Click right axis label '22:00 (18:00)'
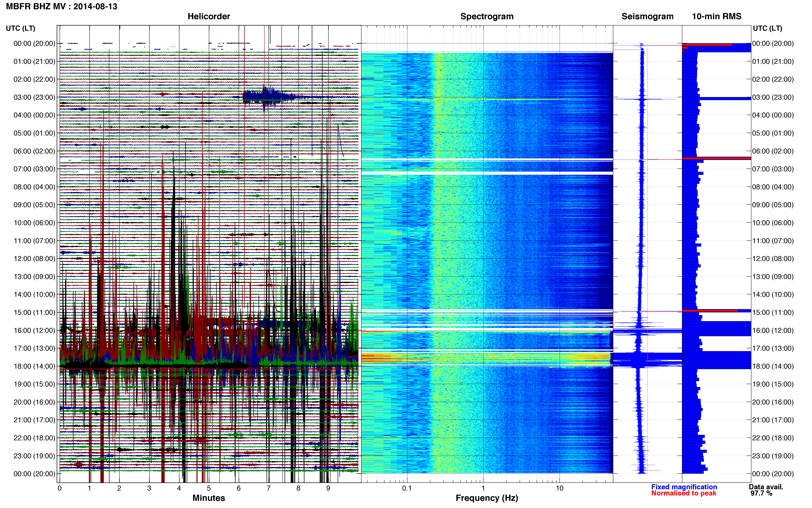 [x=773, y=438]
